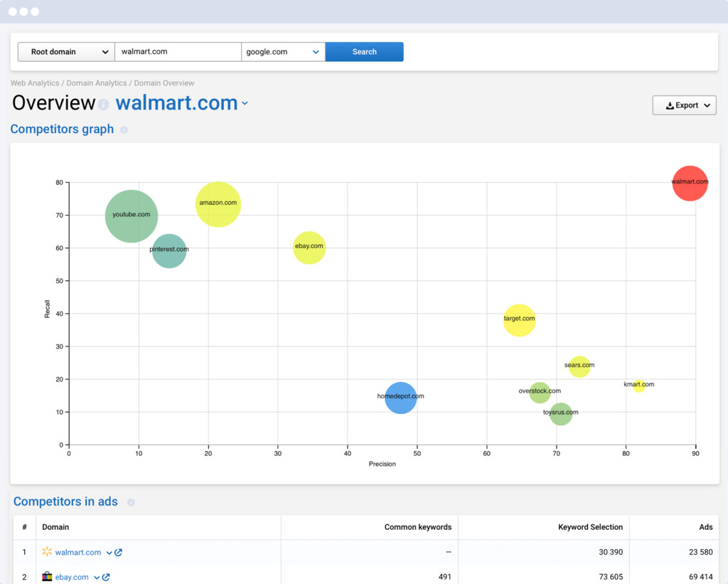728x584 pixels.
Task: Select the toysrus.com bubble
Action: coord(561,414)
